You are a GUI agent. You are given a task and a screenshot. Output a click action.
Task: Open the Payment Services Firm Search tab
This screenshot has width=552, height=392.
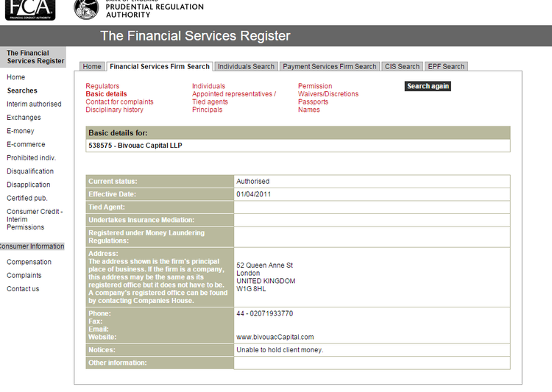330,66
